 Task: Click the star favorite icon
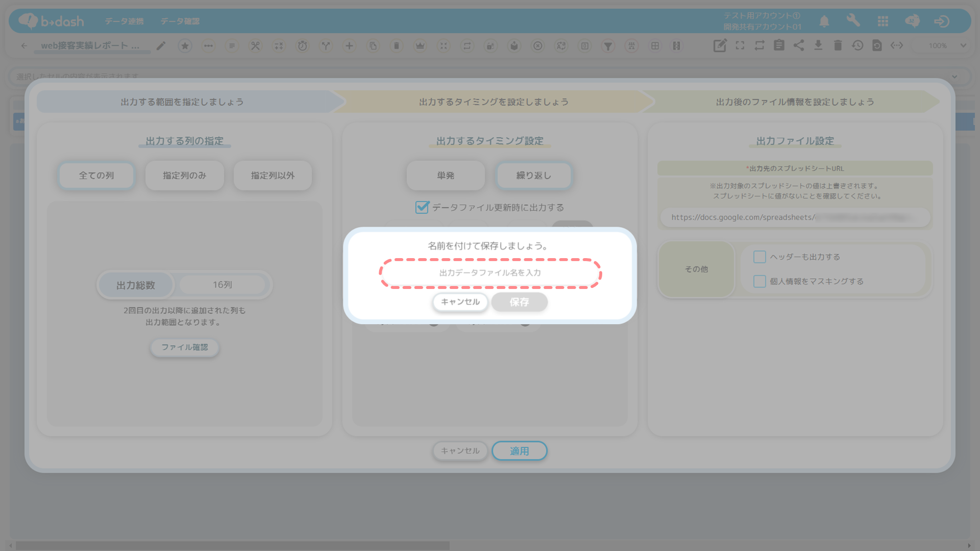(185, 46)
